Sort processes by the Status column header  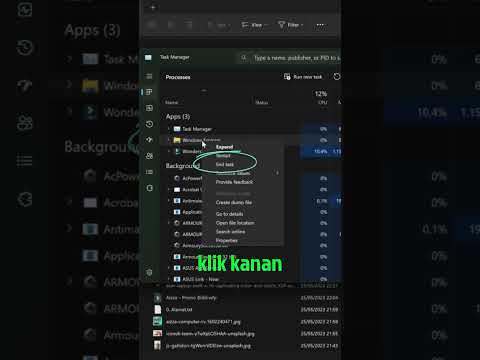(262, 102)
